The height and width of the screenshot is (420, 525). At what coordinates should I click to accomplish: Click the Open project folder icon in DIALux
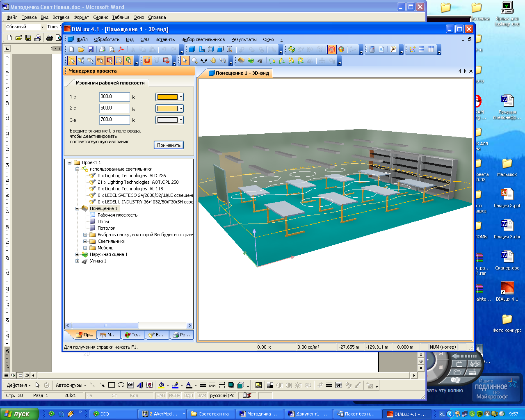81,49
